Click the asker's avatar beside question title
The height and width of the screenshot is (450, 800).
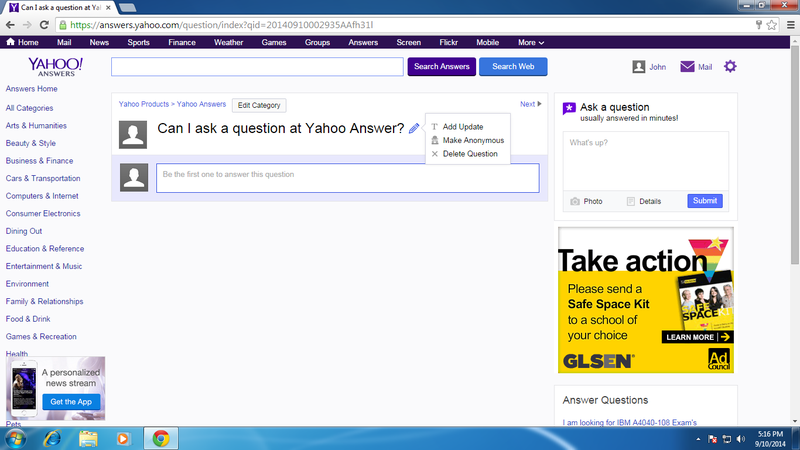pyautogui.click(x=133, y=135)
